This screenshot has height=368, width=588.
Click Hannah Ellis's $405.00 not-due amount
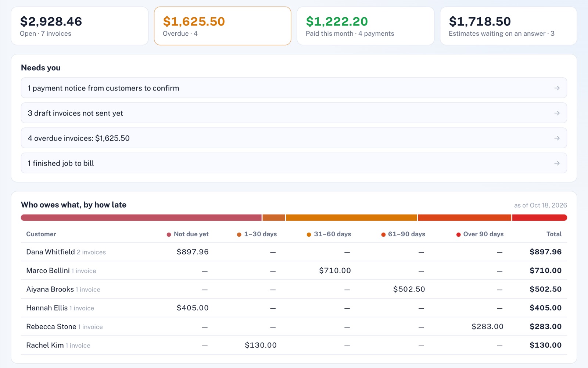coord(193,308)
